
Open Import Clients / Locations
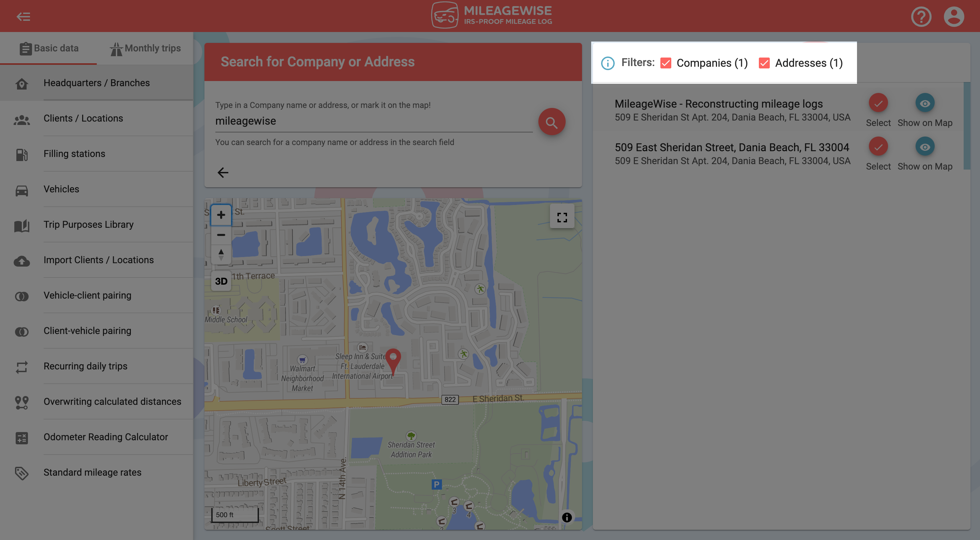[x=97, y=259]
